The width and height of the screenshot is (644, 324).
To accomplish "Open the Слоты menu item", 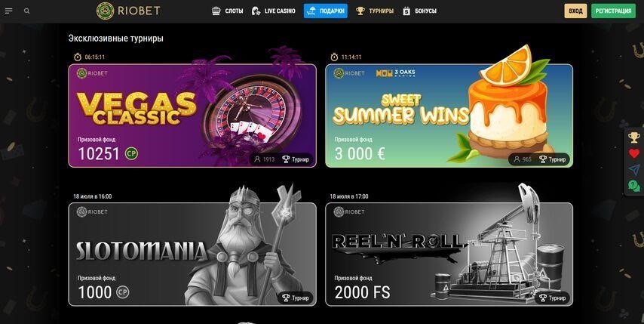I will pyautogui.click(x=228, y=11).
